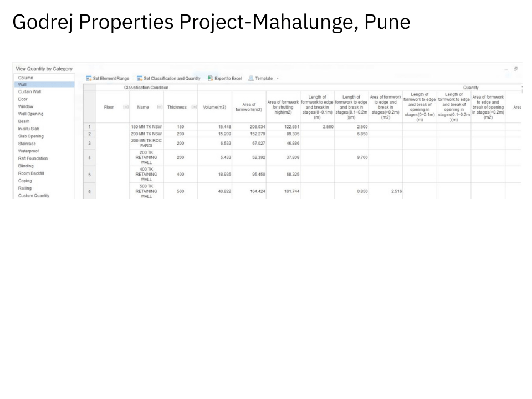This screenshot has width=532, height=399.
Task: Select Room Backfill category
Action: 31,173
